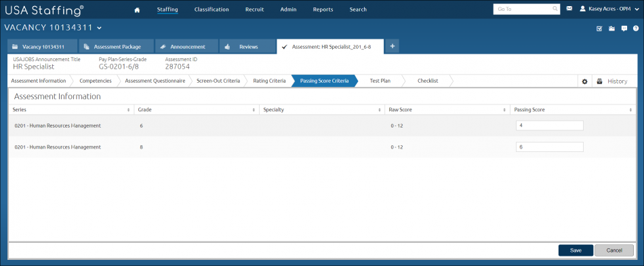The height and width of the screenshot is (266, 644).
Task: Expand the Vacancy 10134311 dropdown chevron
Action: coord(99,28)
